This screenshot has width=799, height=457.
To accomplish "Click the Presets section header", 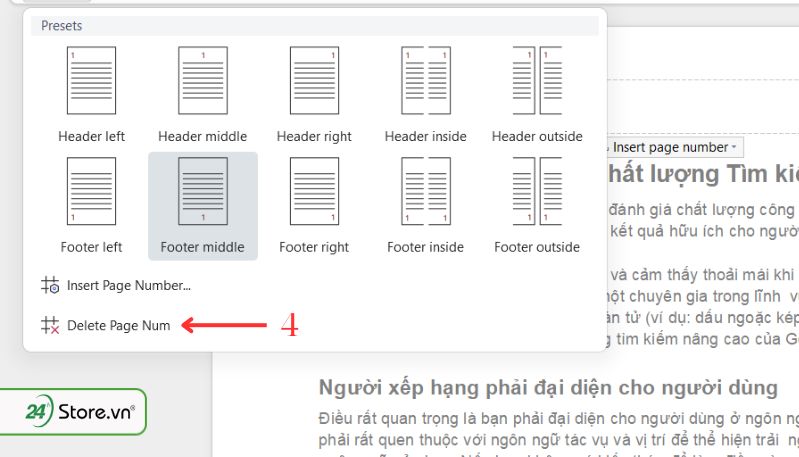I will (314, 25).
